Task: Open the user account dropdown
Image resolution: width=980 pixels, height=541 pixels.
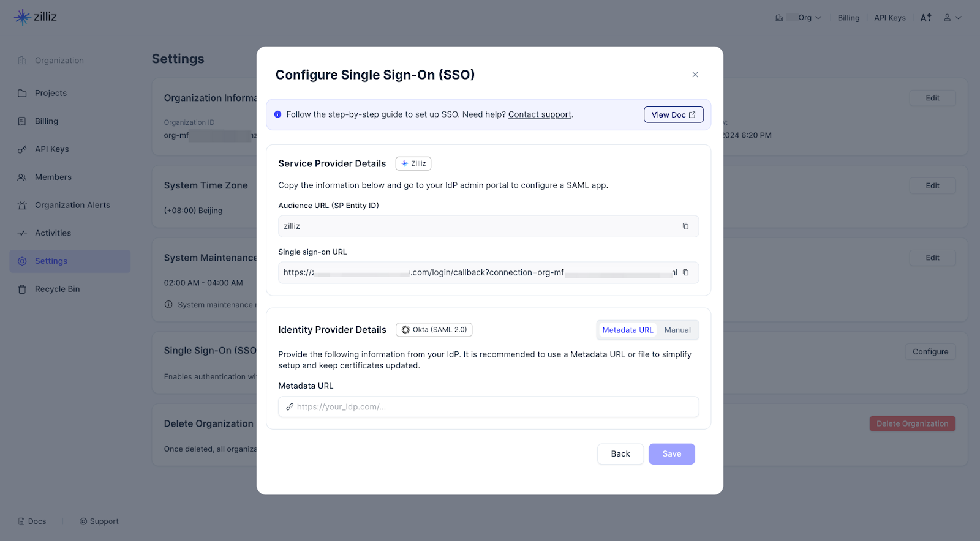Action: (952, 18)
